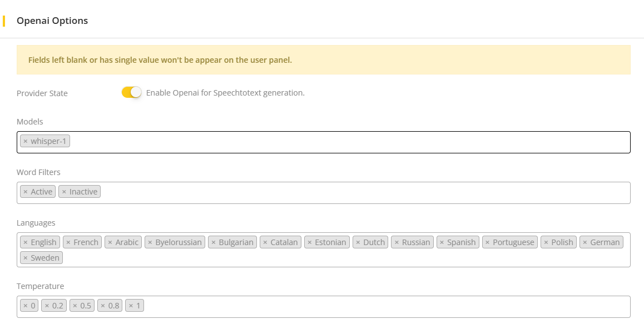The height and width of the screenshot is (329, 644).
Task: Delete the temperature value 1 tag
Action: click(x=131, y=306)
